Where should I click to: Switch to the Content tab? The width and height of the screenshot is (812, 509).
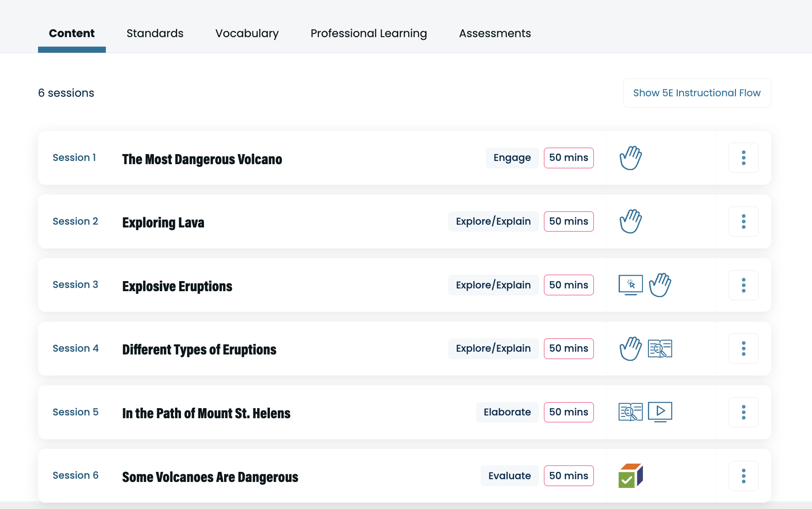pos(71,33)
